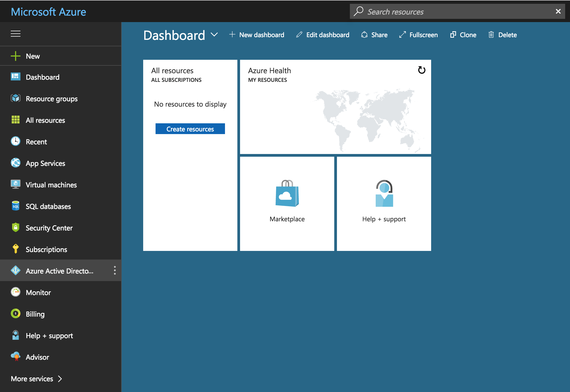Click the SQL databases icon
Screen dimensions: 570x392
[x=16, y=206]
